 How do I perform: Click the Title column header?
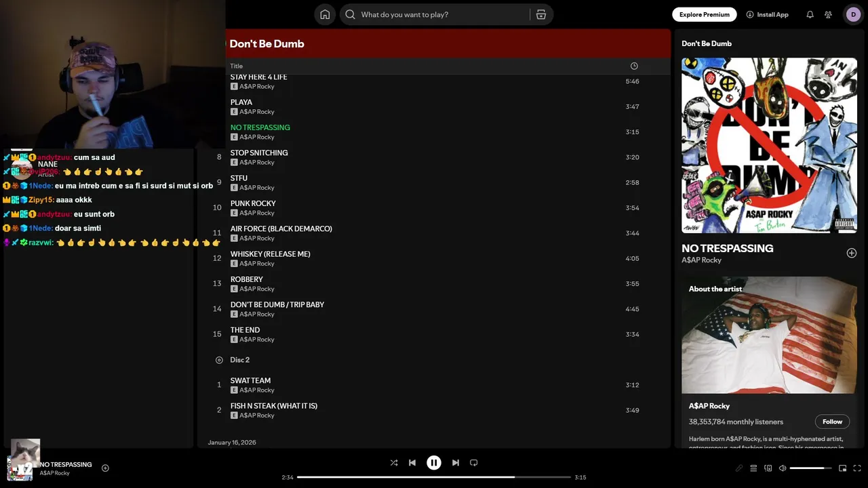(x=236, y=66)
